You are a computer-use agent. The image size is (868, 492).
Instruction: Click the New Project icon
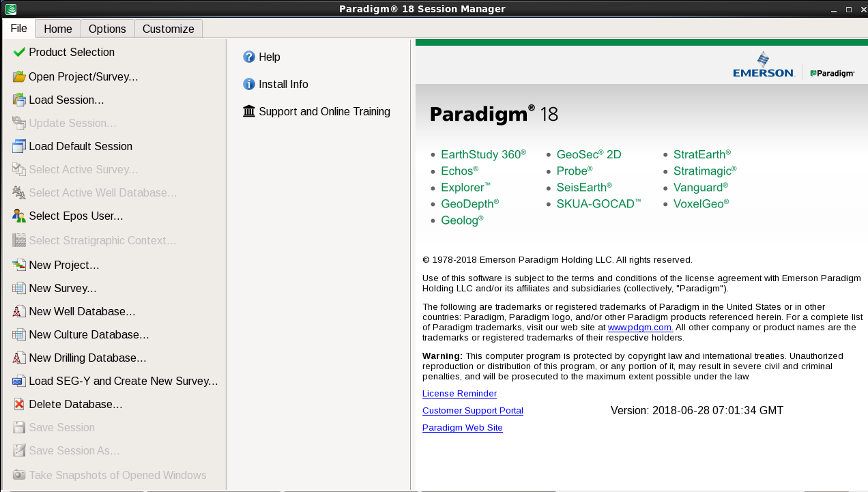tap(19, 265)
